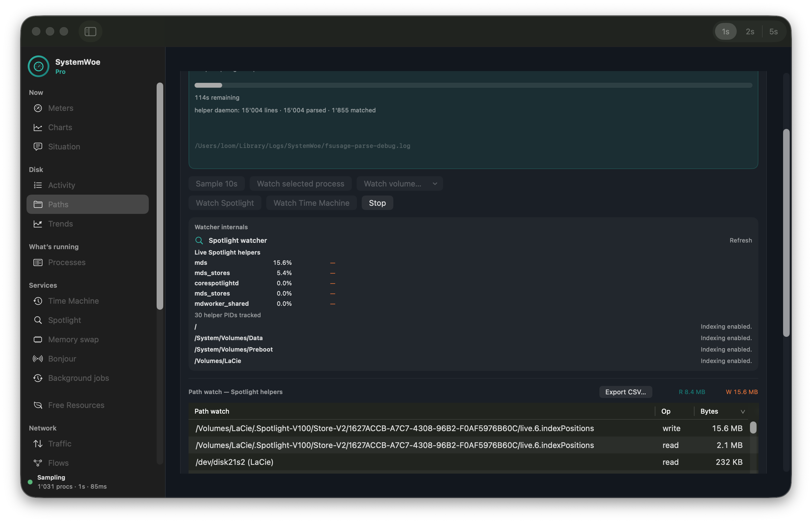Click the Spotlight watcher magnifier icon

199,240
